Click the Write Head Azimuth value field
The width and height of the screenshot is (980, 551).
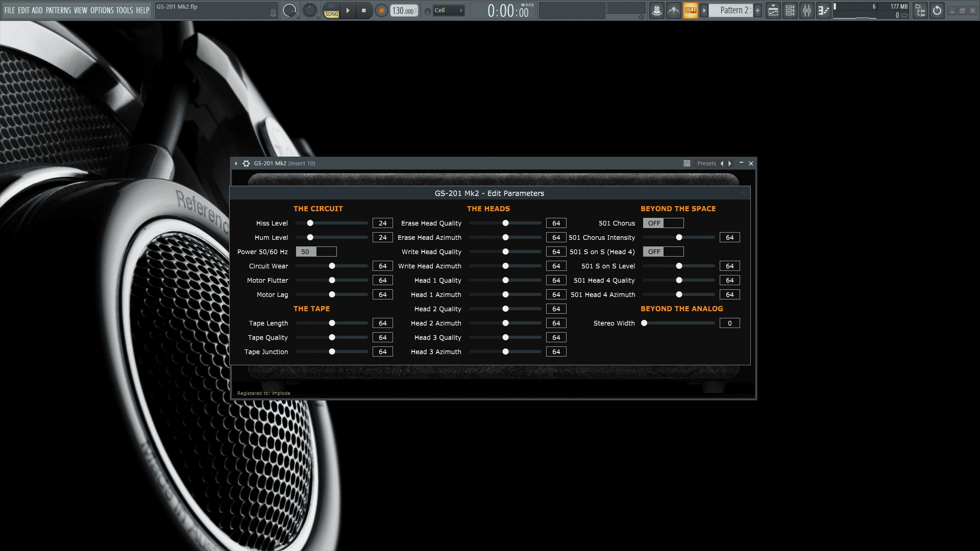(556, 266)
